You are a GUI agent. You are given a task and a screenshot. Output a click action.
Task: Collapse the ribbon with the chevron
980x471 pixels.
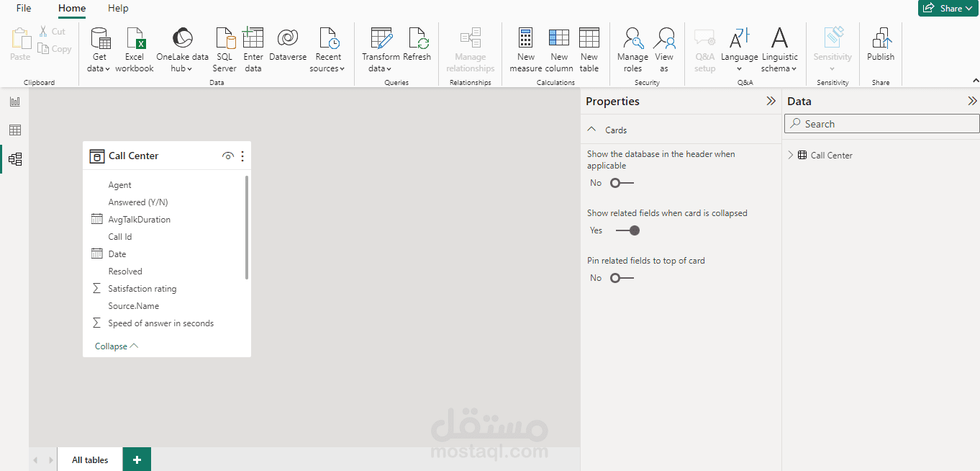976,81
